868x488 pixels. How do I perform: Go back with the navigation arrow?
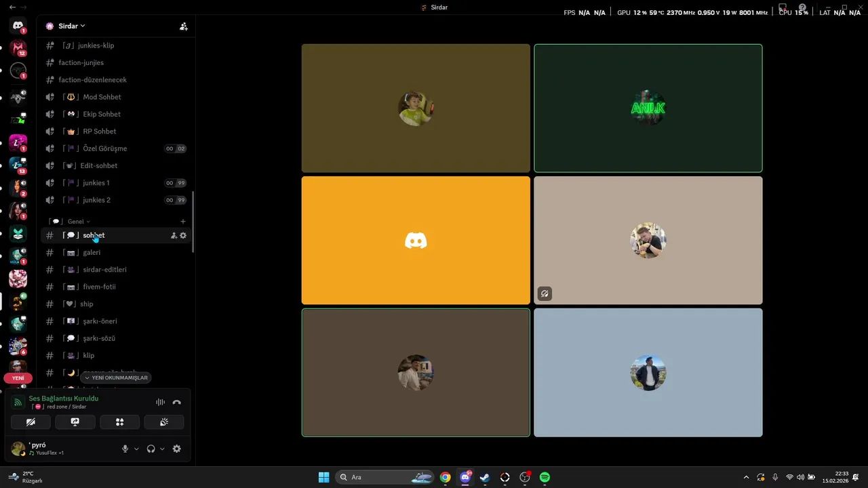(x=12, y=7)
